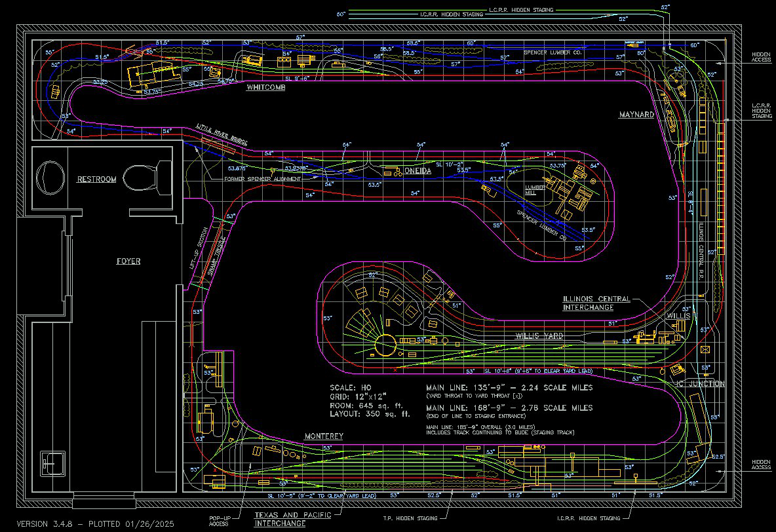Click the MONTEREY town label
Image resolution: width=776 pixels, height=532 pixels.
tap(324, 436)
